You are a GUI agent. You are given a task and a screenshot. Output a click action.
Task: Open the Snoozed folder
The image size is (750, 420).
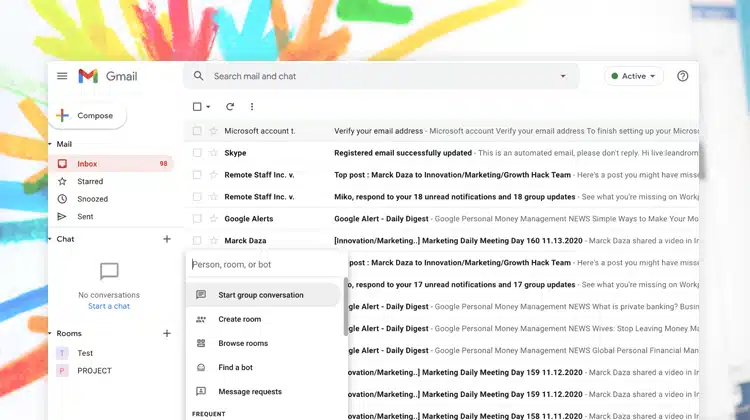point(92,199)
